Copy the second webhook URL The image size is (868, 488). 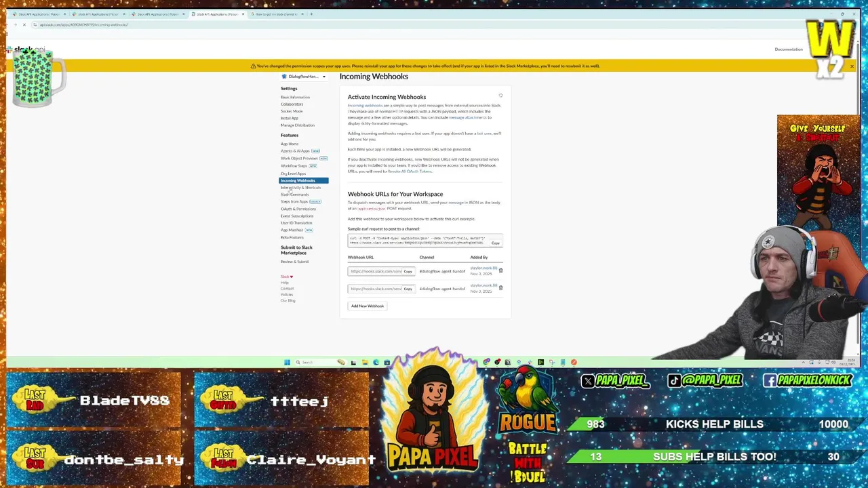pos(408,289)
